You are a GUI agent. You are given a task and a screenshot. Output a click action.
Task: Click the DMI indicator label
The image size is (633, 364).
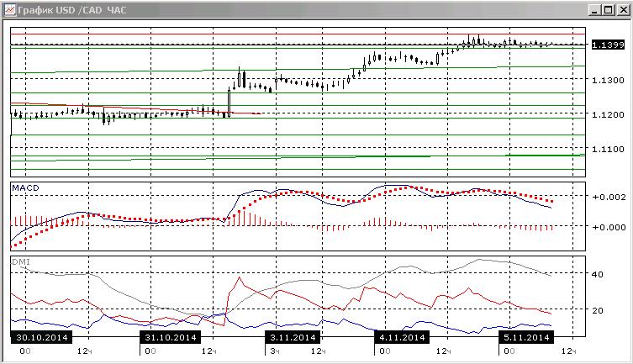(21, 262)
